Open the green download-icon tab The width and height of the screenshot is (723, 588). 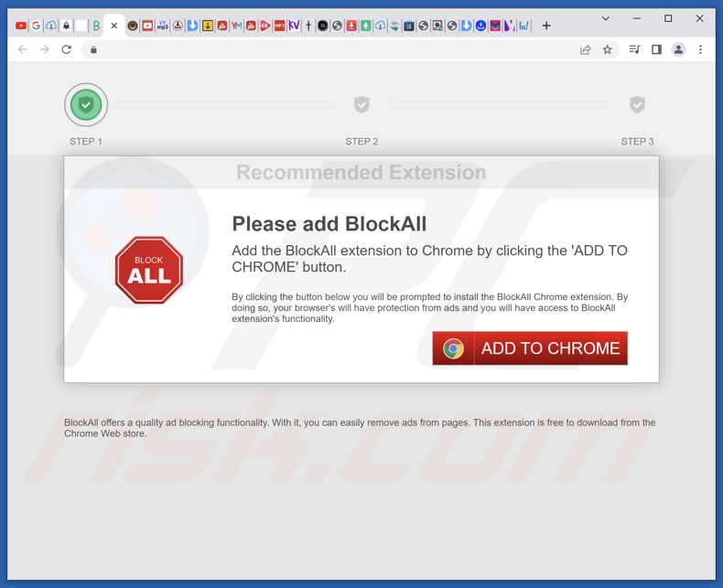pyautogui.click(x=366, y=26)
